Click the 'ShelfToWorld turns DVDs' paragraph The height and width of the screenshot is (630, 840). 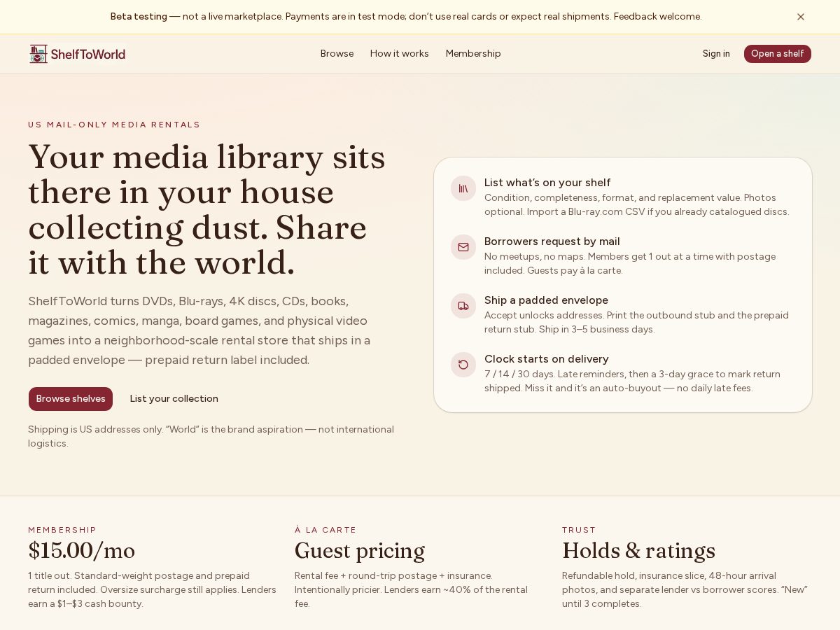pyautogui.click(x=199, y=330)
